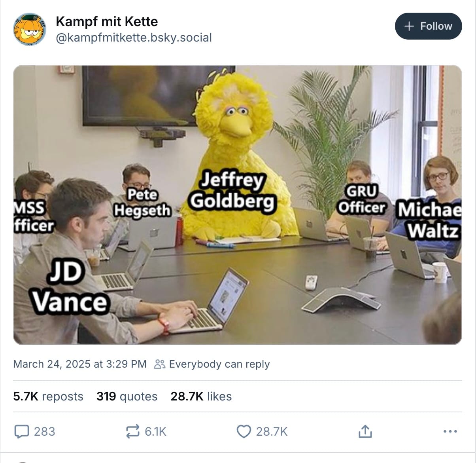Image resolution: width=476 pixels, height=463 pixels.
Task: Open Kampf mit Kette display name
Action: click(107, 21)
